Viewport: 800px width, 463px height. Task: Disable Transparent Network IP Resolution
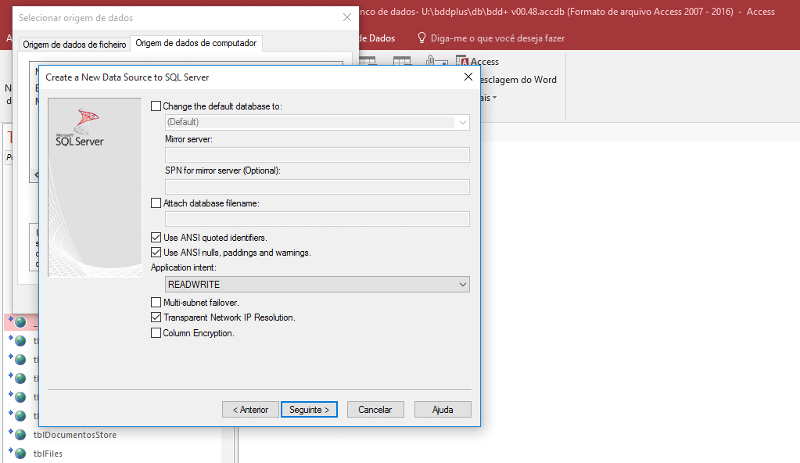(x=156, y=317)
